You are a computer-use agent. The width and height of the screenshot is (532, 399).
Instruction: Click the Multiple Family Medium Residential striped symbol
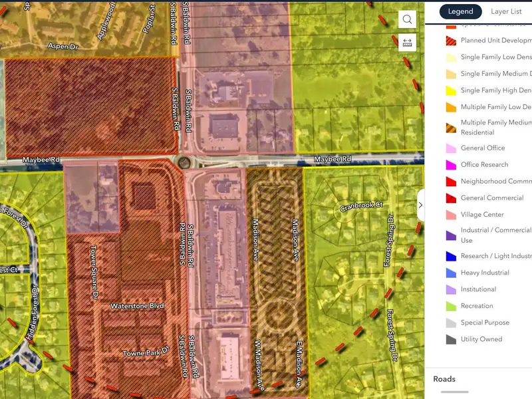[x=450, y=128]
